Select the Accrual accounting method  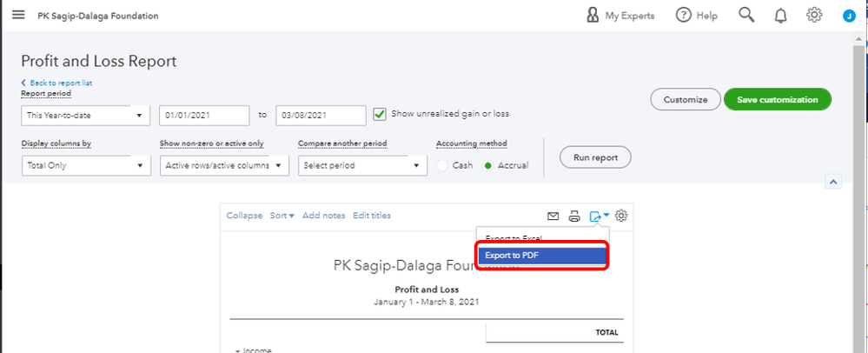[487, 166]
